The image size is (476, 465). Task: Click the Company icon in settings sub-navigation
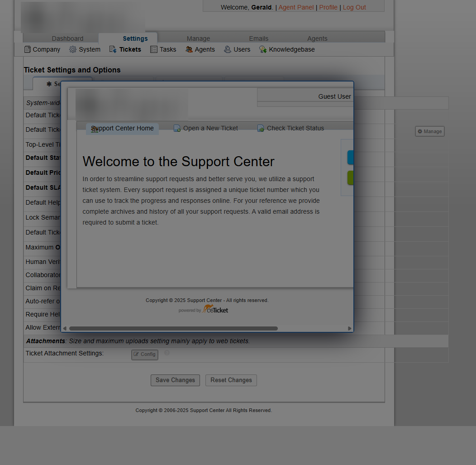(x=28, y=49)
